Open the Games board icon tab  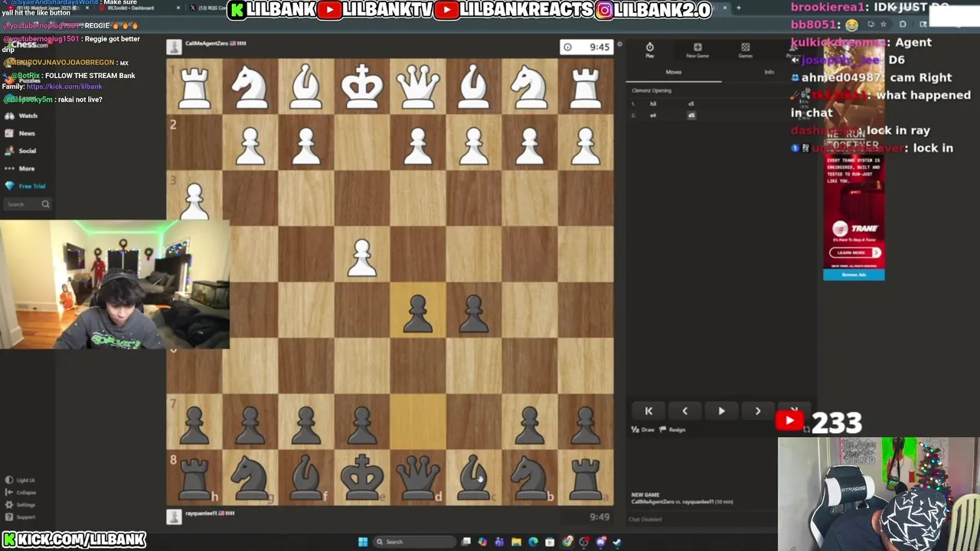click(745, 51)
